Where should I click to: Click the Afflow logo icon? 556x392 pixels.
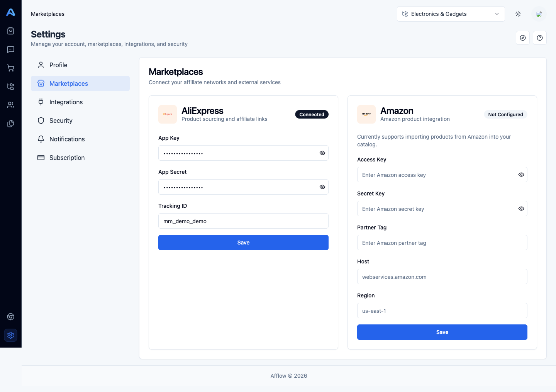pyautogui.click(x=11, y=12)
